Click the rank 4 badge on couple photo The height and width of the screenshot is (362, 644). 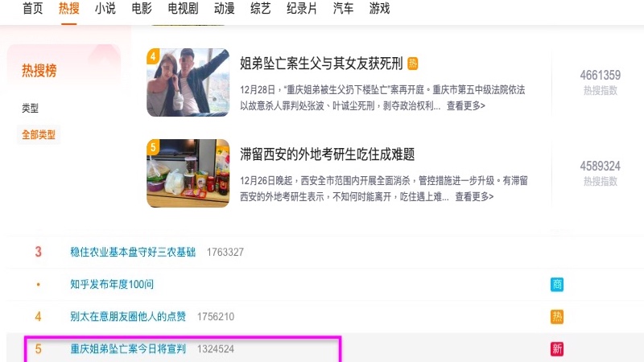coord(153,56)
